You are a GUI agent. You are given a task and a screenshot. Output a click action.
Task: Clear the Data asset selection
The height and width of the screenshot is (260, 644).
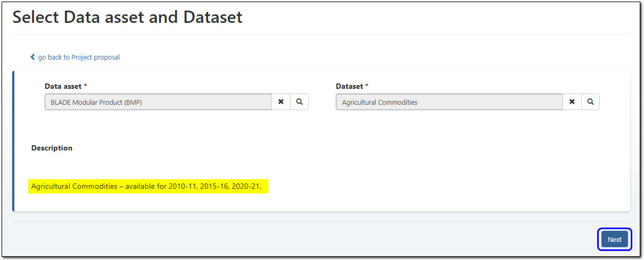point(281,102)
